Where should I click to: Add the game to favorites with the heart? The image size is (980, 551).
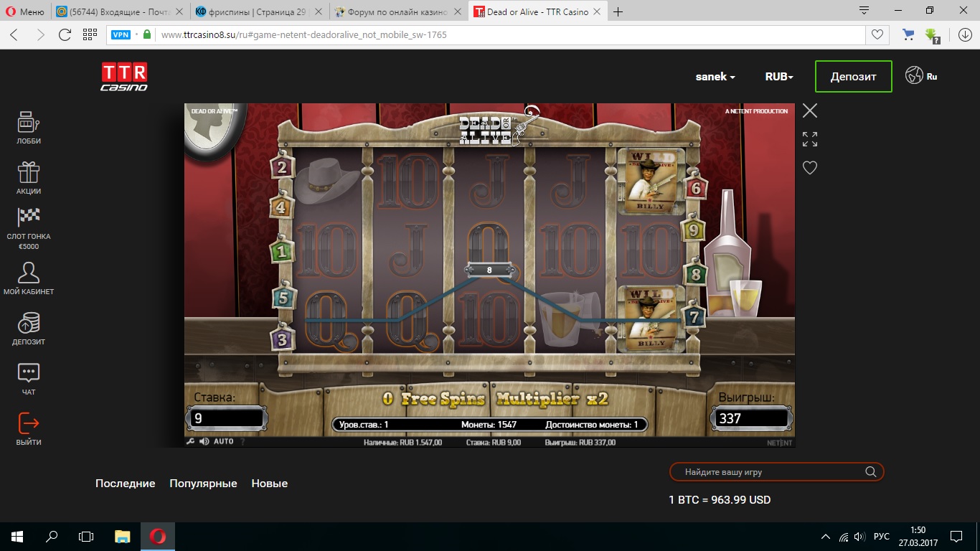(810, 168)
